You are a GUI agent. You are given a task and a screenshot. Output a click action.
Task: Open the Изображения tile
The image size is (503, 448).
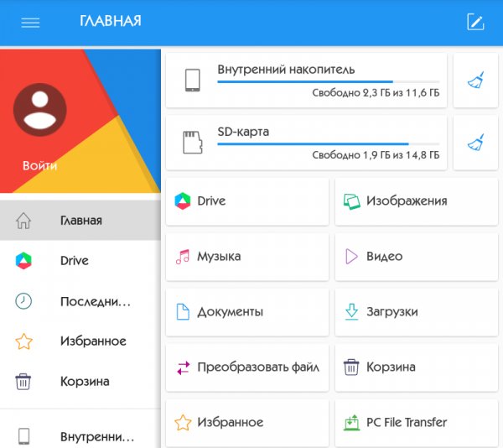coord(417,201)
